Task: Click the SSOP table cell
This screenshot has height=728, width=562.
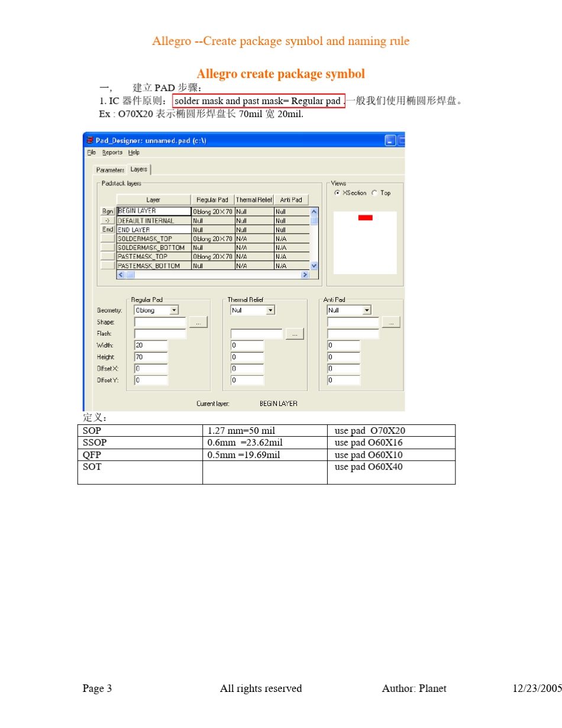Action: click(x=140, y=443)
